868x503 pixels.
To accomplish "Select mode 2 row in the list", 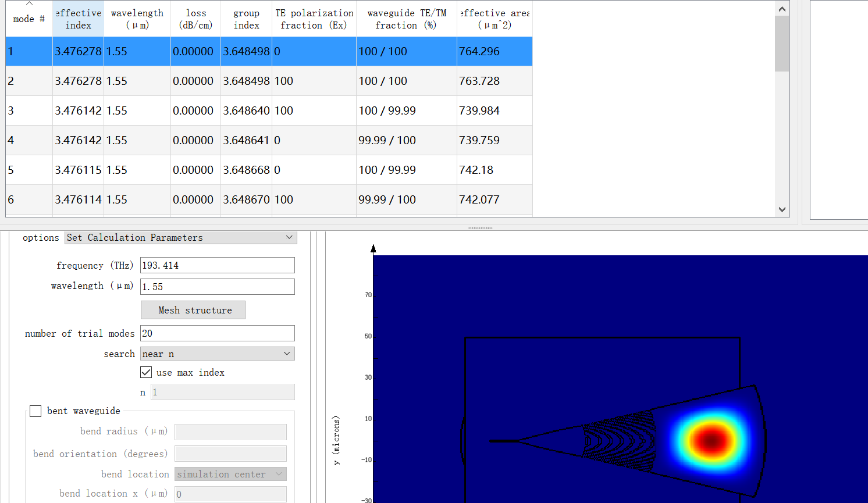I will (x=268, y=81).
